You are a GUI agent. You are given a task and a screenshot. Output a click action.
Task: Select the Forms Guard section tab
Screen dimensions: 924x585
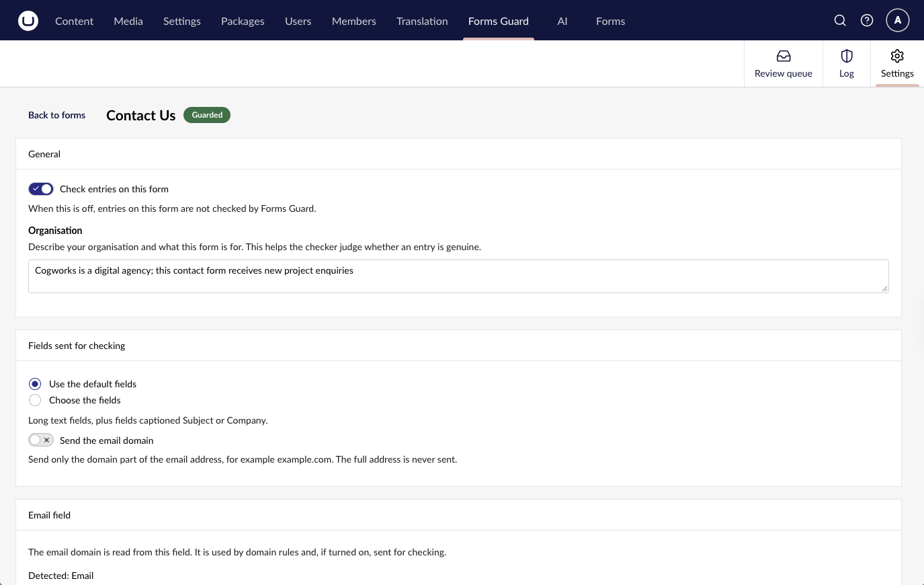(499, 21)
